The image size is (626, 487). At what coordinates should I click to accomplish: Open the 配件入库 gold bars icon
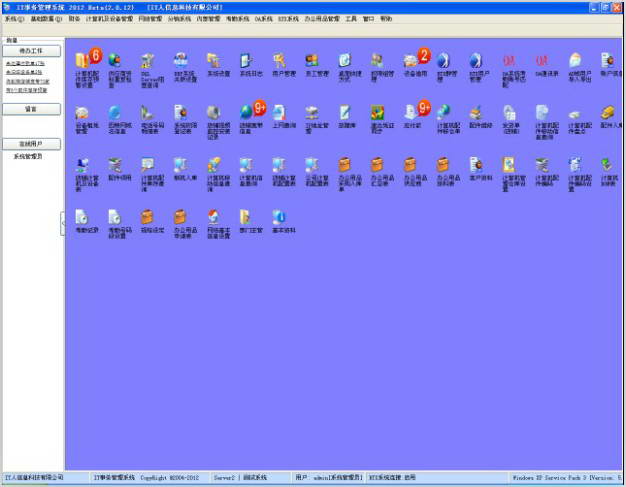610,113
